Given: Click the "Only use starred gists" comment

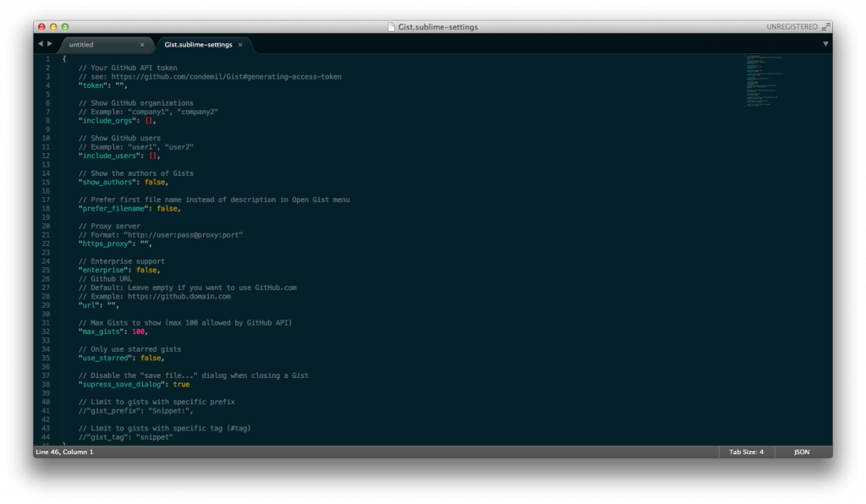Looking at the screenshot, I should click(x=129, y=349).
